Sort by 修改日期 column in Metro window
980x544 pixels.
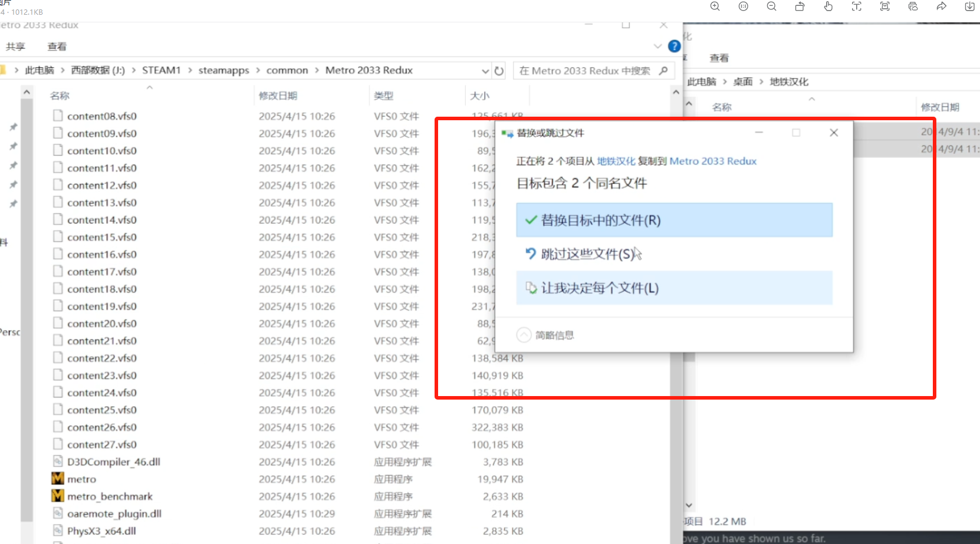(278, 95)
